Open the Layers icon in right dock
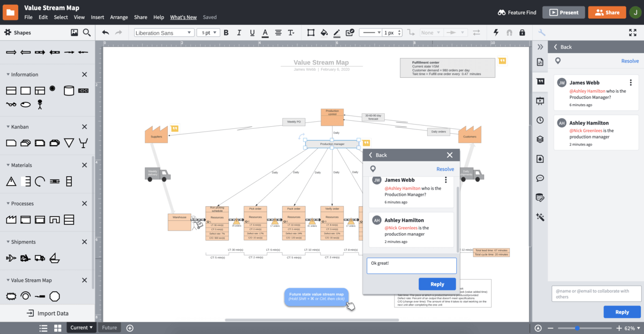 point(540,140)
